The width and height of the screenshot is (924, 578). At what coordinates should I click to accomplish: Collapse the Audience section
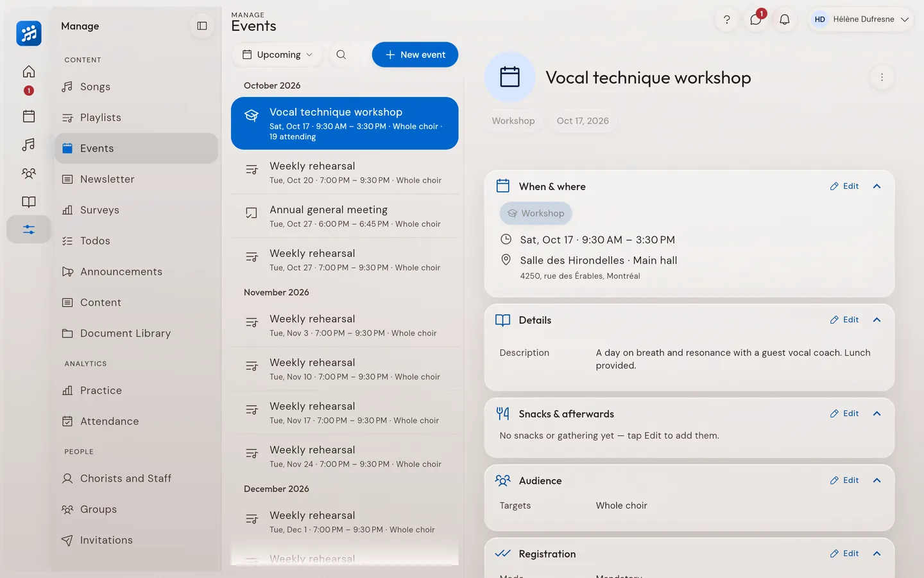click(877, 480)
